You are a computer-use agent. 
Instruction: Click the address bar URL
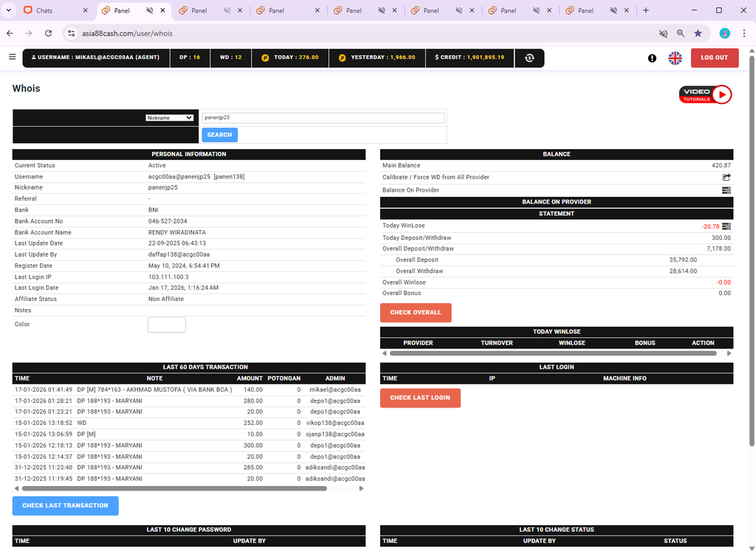tap(127, 33)
